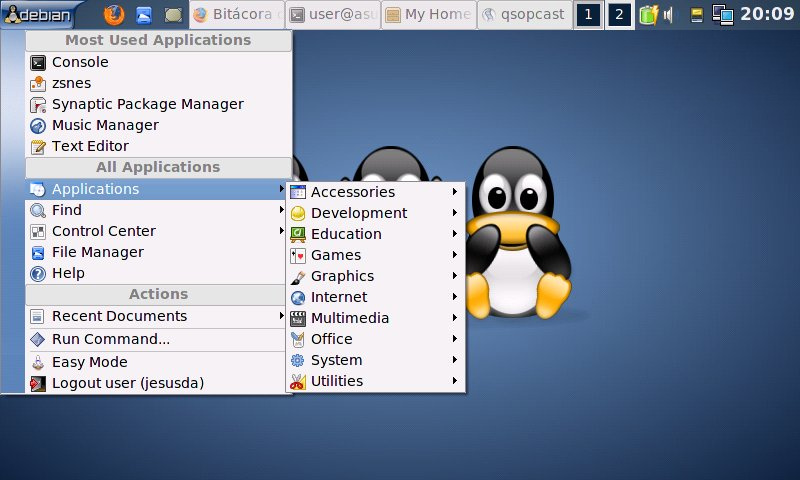Click the Easy Mode icon
The image size is (800, 480).
point(38,363)
